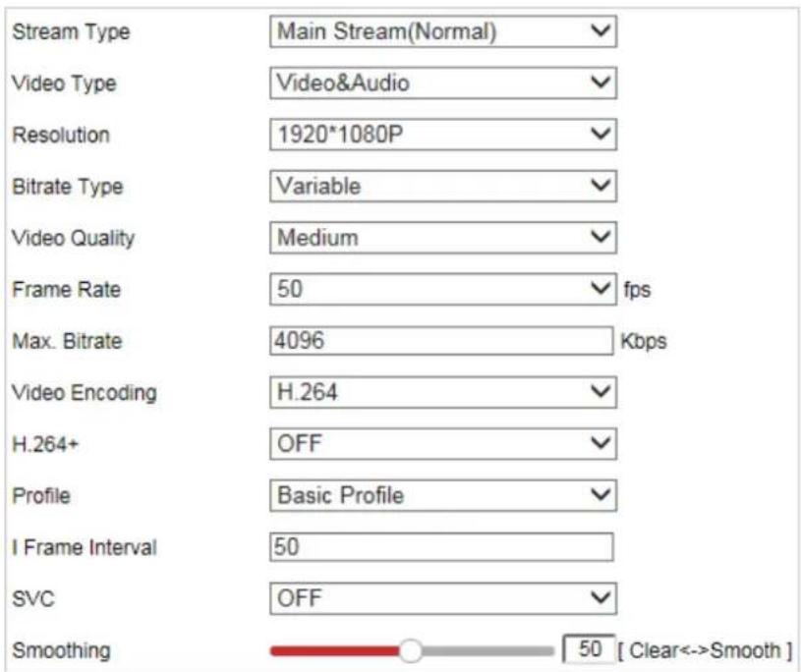Click the '[ Clear<->Smooth ]' hint text

point(706,651)
